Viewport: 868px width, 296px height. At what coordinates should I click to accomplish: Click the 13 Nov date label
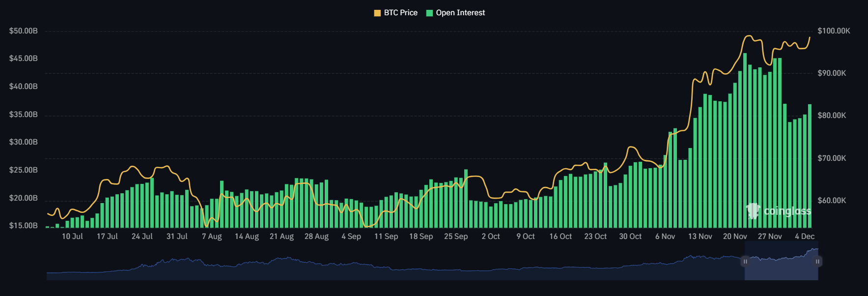[700, 237]
